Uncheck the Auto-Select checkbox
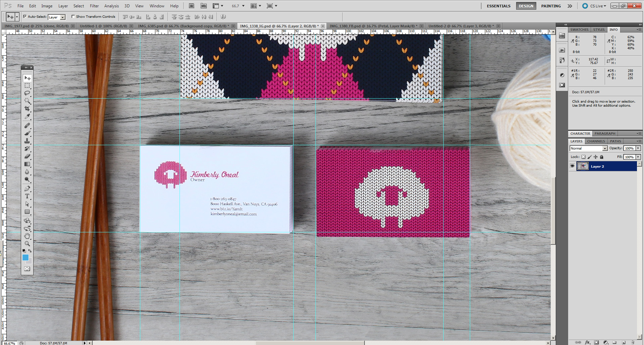Screen dimensions: 644x345 pos(25,16)
